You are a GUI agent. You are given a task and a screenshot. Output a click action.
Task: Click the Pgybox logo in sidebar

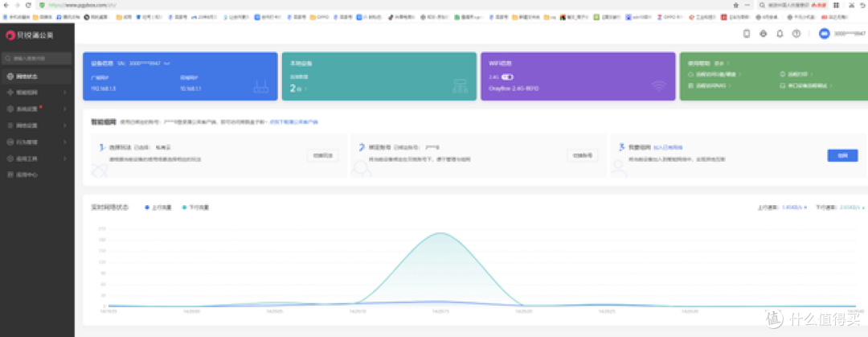pyautogui.click(x=31, y=35)
